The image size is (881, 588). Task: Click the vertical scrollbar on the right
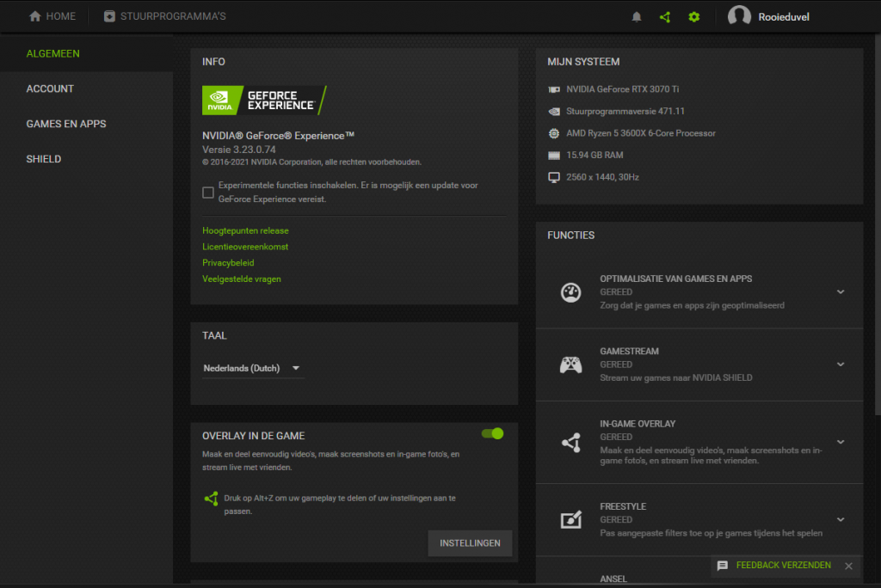[x=878, y=224]
